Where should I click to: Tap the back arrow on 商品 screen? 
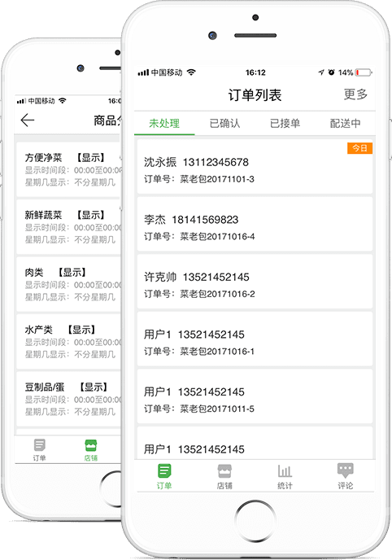[x=28, y=120]
